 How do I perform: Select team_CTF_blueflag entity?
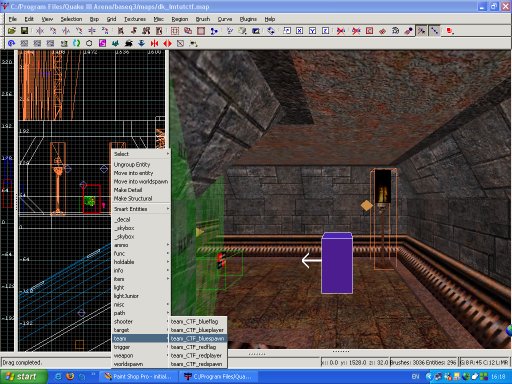point(199,321)
